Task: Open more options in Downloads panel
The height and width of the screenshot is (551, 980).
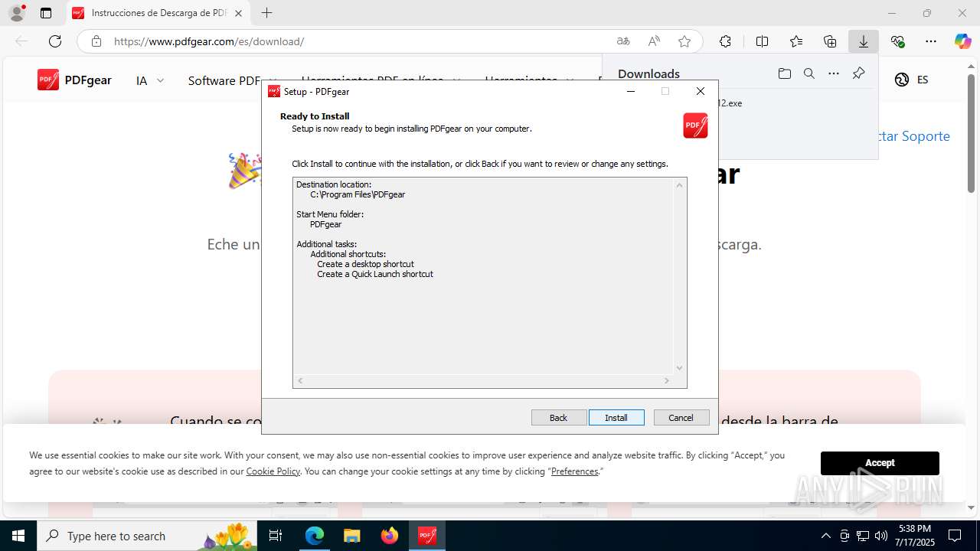Action: (834, 73)
